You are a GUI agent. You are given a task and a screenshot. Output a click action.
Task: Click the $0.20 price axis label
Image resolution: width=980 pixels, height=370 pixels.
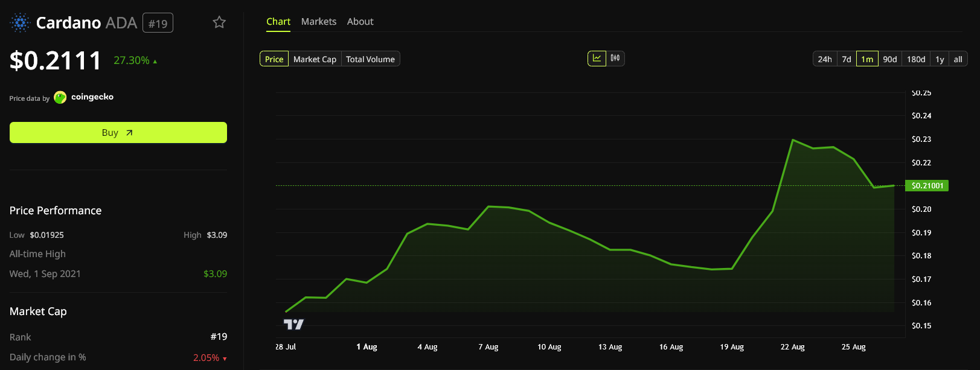921,209
